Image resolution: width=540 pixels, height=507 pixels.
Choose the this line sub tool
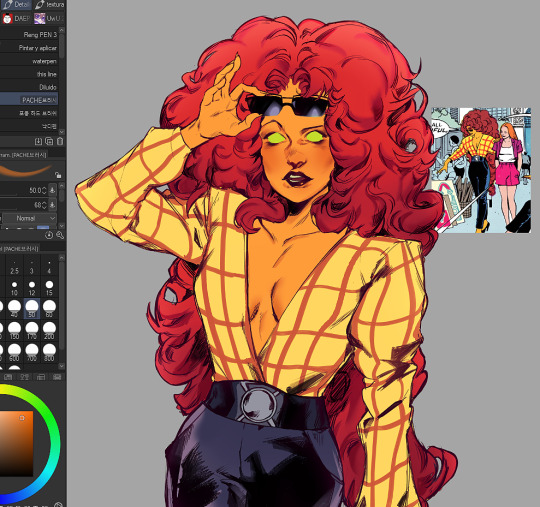(29, 74)
